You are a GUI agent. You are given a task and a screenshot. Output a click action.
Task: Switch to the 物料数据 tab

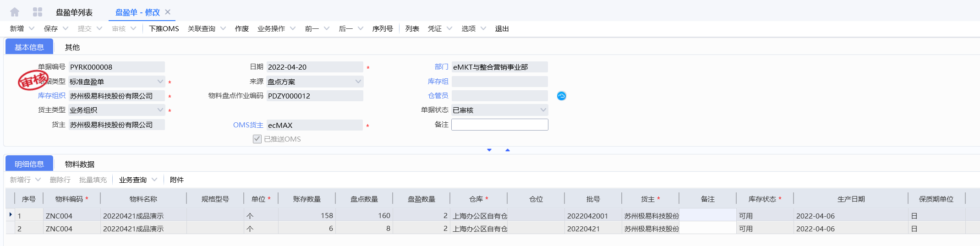(x=80, y=164)
